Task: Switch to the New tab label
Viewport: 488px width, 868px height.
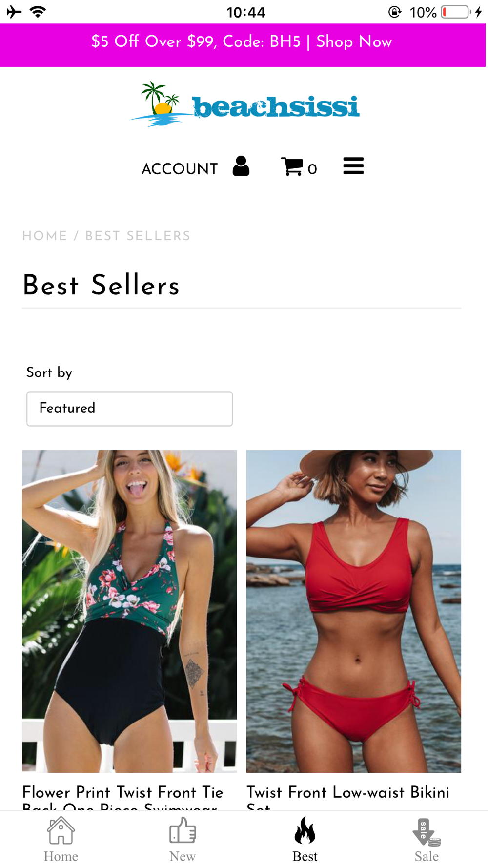Action: tap(183, 856)
